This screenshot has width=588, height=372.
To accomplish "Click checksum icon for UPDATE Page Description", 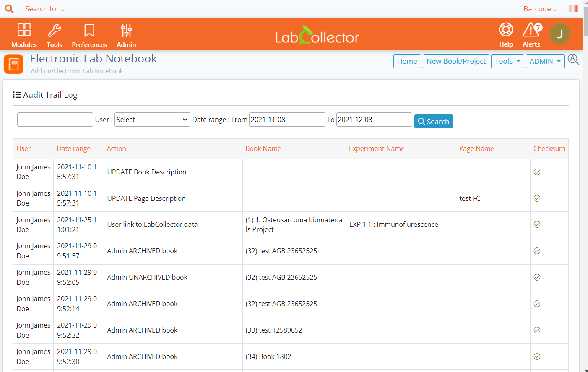I will 537,198.
